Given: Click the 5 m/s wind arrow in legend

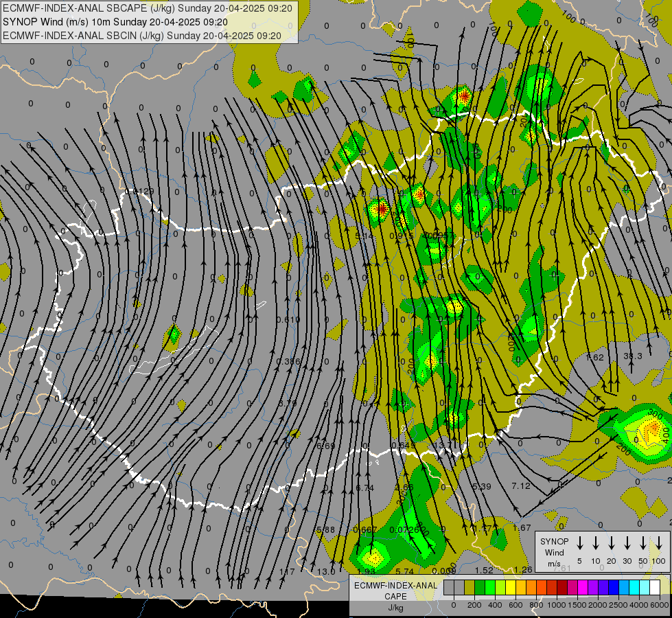Looking at the screenshot, I should pyautogui.click(x=579, y=543).
